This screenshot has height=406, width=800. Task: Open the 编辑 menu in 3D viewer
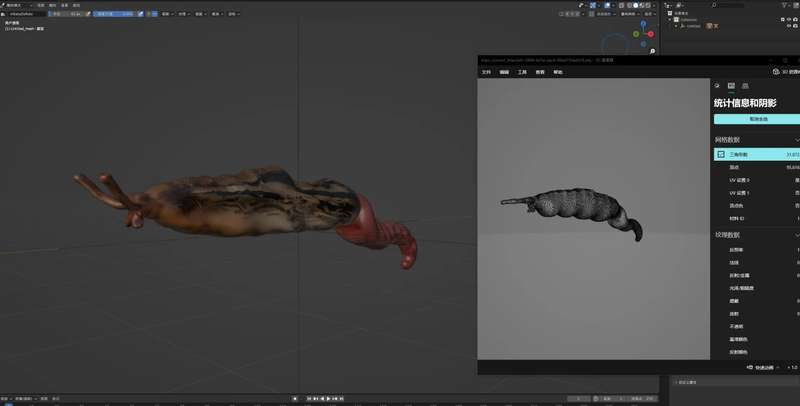(x=504, y=72)
